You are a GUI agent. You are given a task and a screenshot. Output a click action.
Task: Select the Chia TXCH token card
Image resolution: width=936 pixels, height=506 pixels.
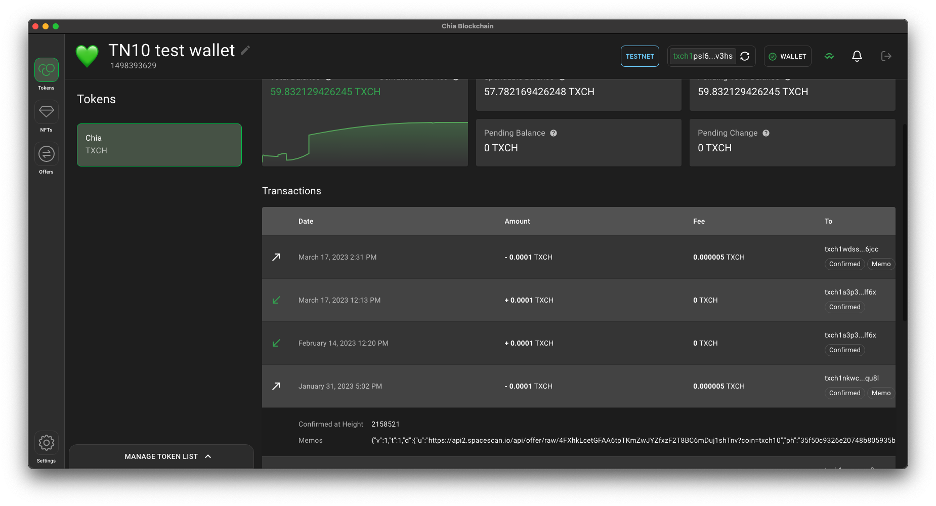coord(159,144)
